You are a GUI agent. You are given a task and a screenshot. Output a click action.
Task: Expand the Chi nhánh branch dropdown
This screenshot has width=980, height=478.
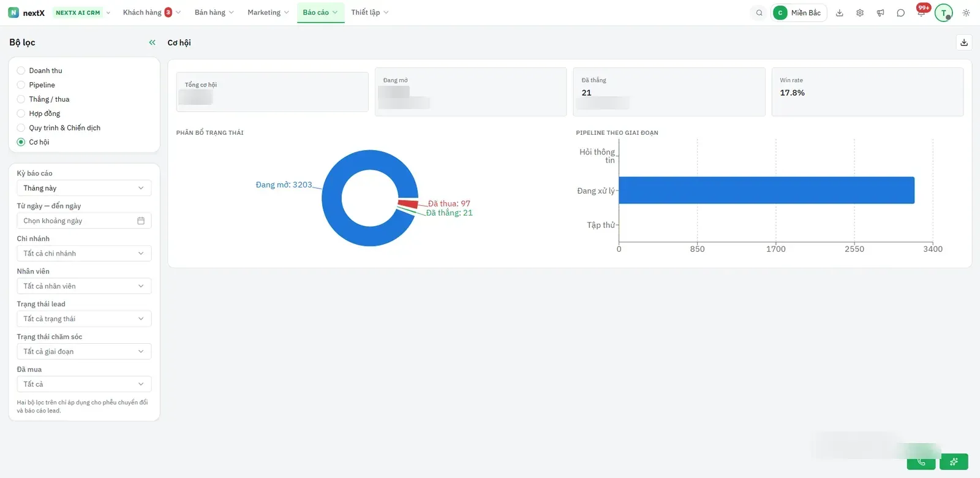pos(84,253)
